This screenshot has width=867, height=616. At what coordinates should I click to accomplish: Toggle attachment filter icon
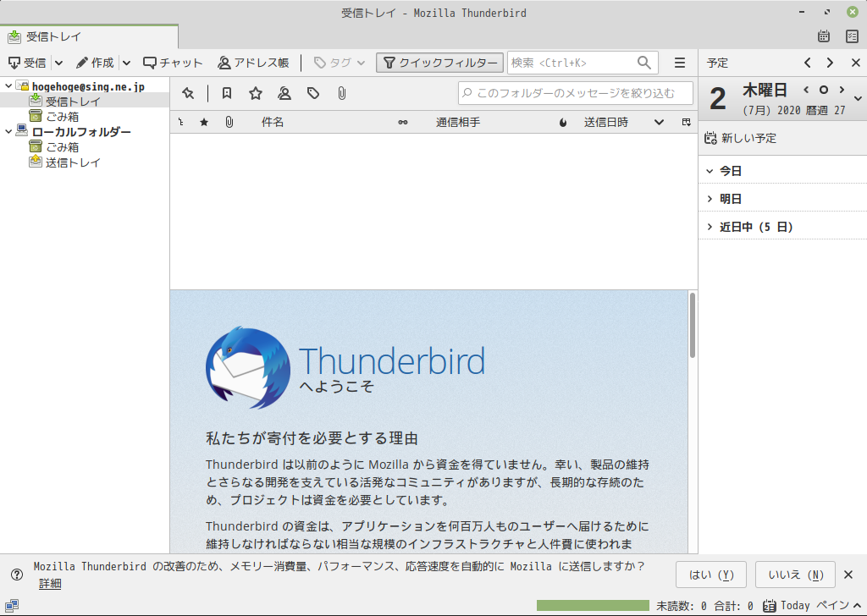pos(342,93)
